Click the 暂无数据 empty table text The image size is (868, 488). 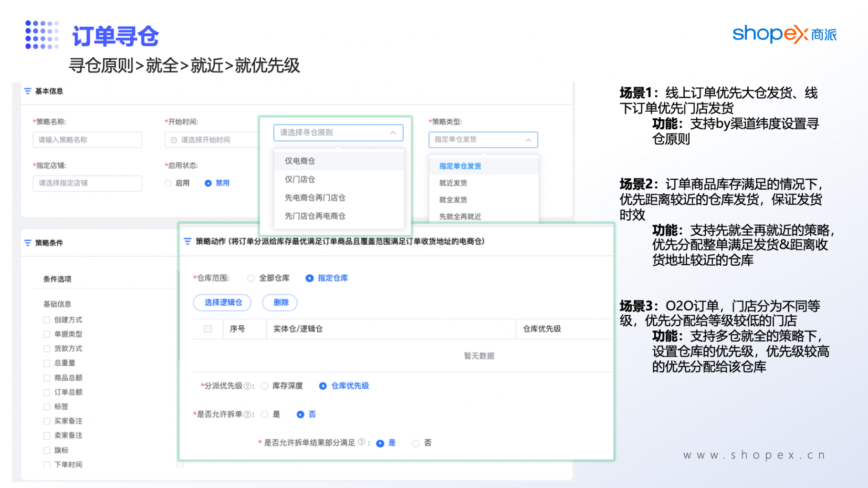[479, 356]
